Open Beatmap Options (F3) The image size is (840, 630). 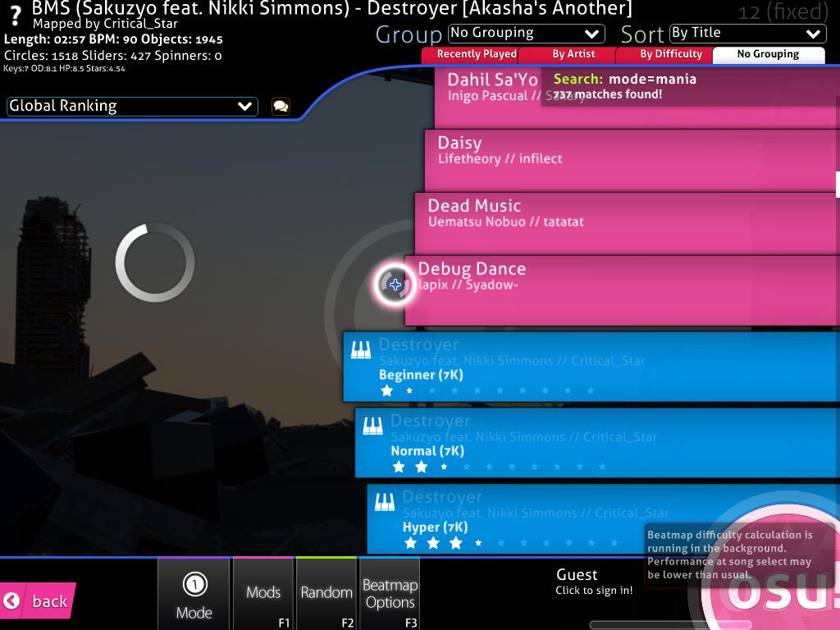point(390,594)
